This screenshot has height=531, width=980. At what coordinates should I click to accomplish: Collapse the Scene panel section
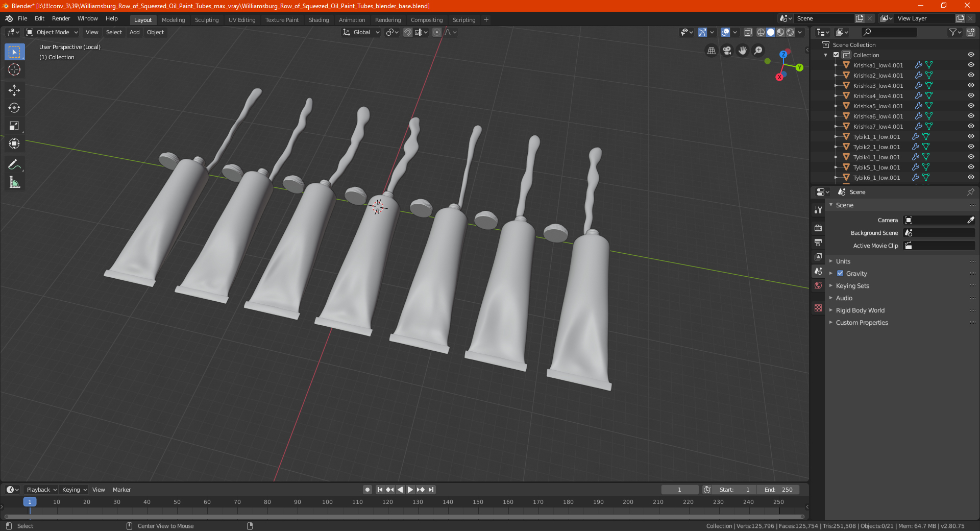[x=831, y=205]
